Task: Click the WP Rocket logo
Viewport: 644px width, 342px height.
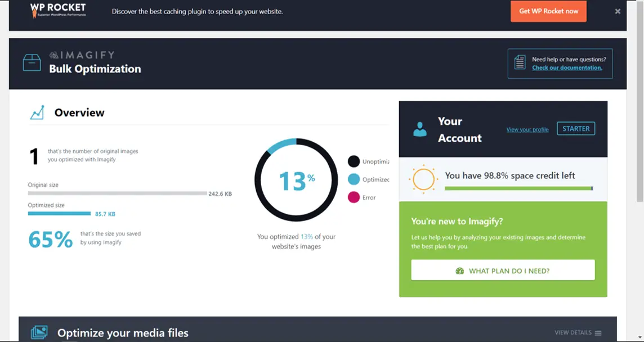Action: pyautogui.click(x=58, y=10)
